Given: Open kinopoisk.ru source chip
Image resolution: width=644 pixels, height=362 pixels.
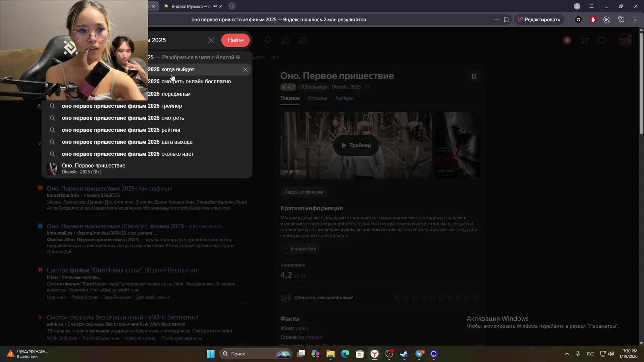Looking at the screenshot, I should 300,248.
